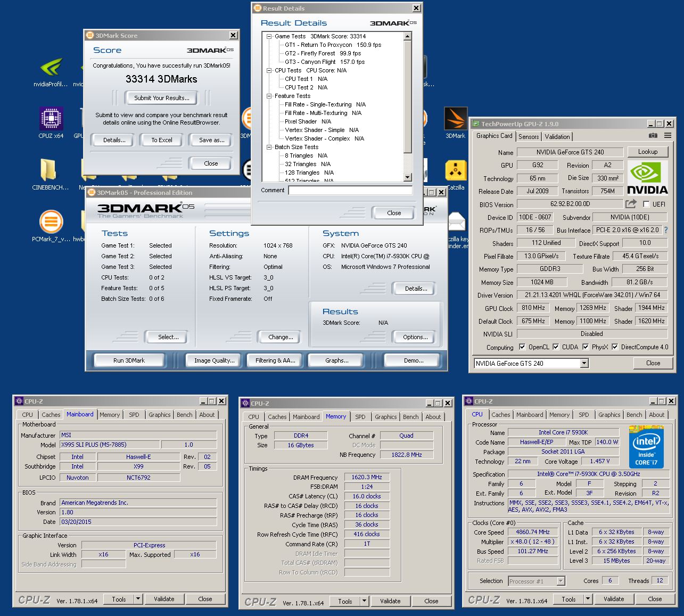The height and width of the screenshot is (616, 684).
Task: Click the 3DMark Score window title icon
Action: pos(89,35)
